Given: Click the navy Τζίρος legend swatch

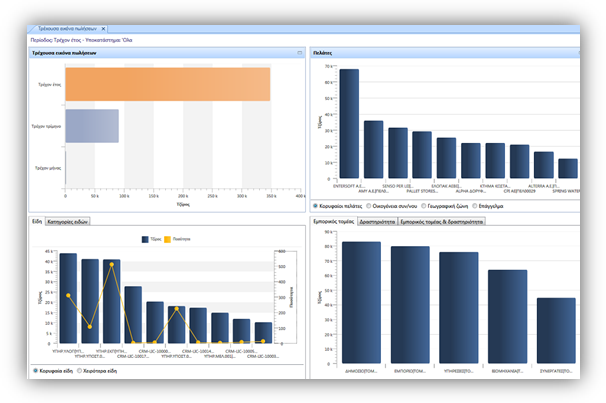Looking at the screenshot, I should point(145,240).
